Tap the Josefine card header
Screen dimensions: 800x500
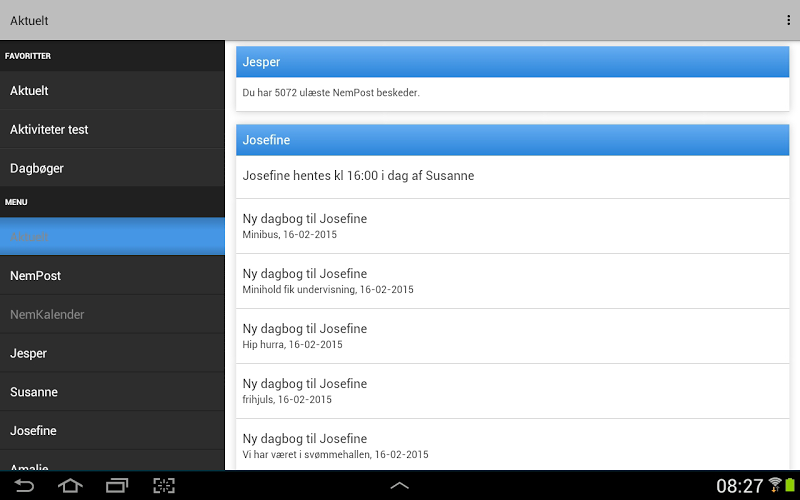(x=512, y=140)
